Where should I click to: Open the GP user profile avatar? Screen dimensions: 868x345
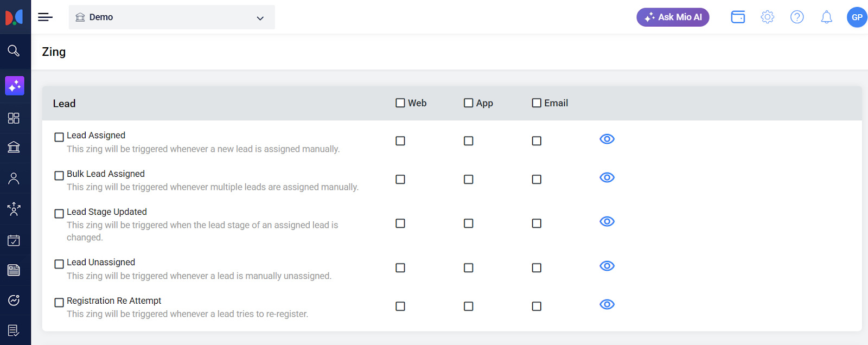coord(857,17)
